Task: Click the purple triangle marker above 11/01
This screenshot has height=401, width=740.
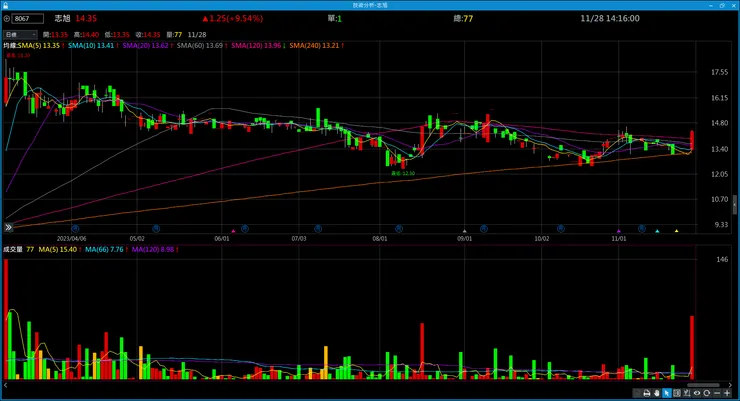Action: [619, 231]
